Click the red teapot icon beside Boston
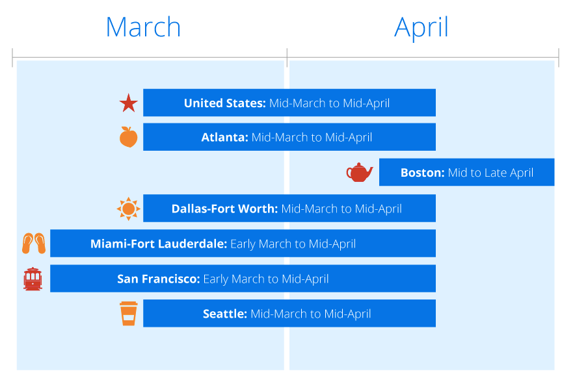Viewport: 588px width, 382px height. tap(359, 172)
